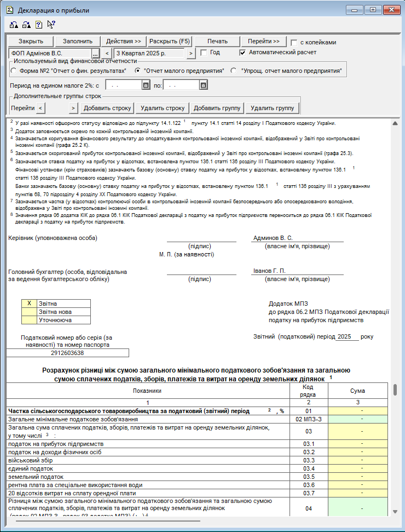The image size is (405, 532).
Task: Enable the 'с копейками' checkbox
Action: (294, 42)
